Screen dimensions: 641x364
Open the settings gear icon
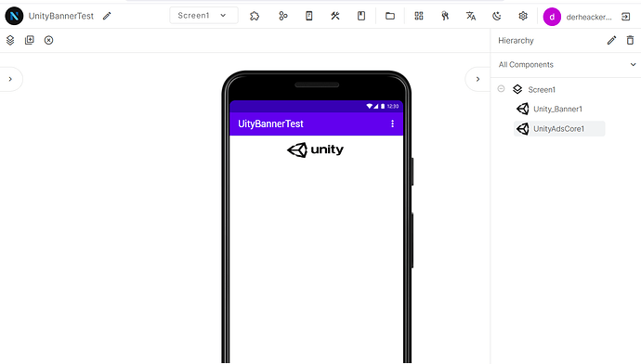tap(523, 16)
